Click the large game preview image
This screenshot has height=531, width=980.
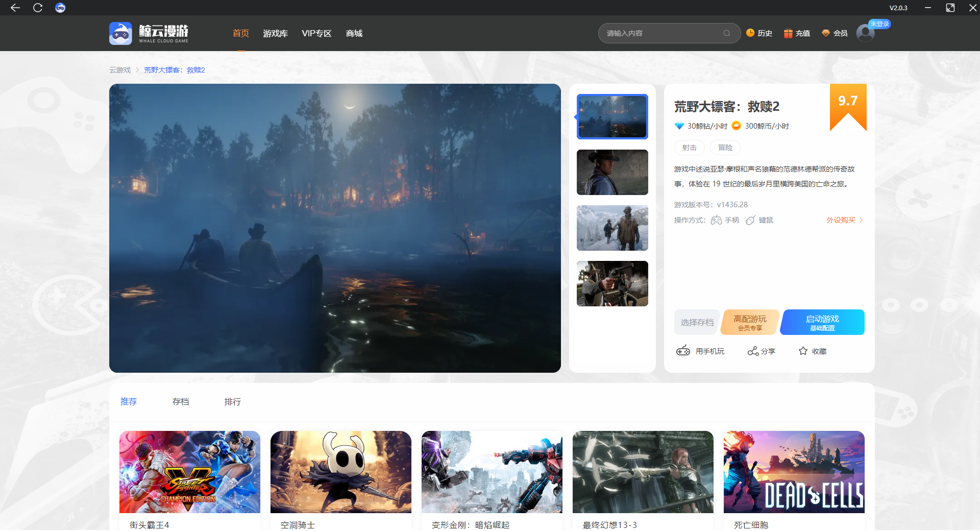point(335,228)
